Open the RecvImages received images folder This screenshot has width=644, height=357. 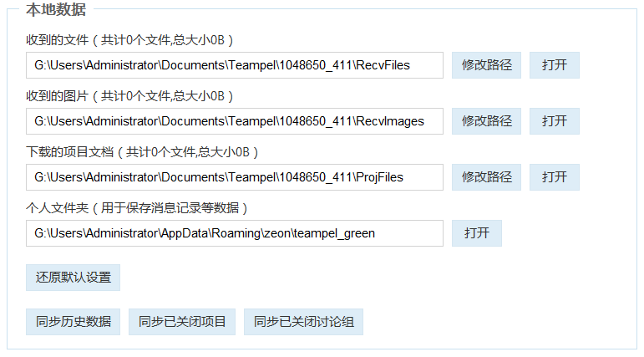click(x=554, y=121)
